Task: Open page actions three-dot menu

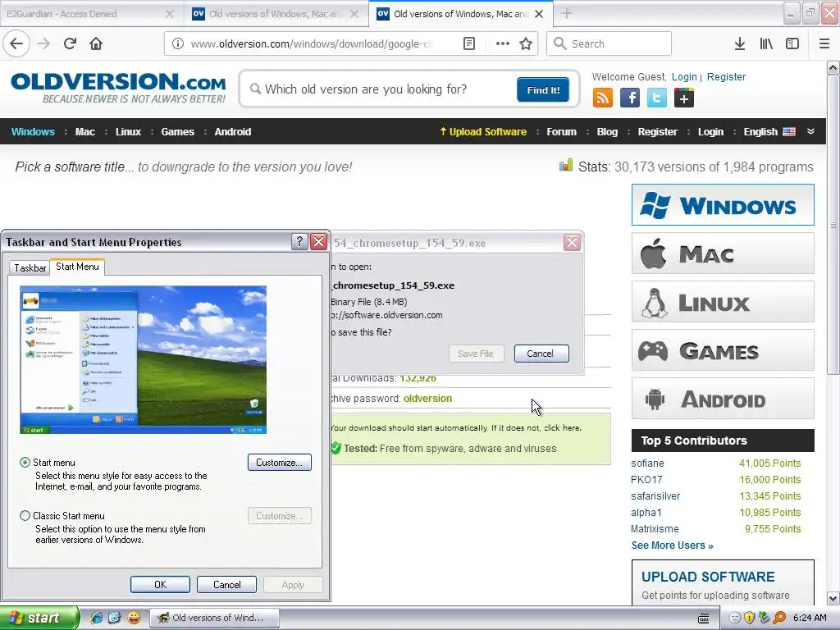Action: click(x=502, y=44)
